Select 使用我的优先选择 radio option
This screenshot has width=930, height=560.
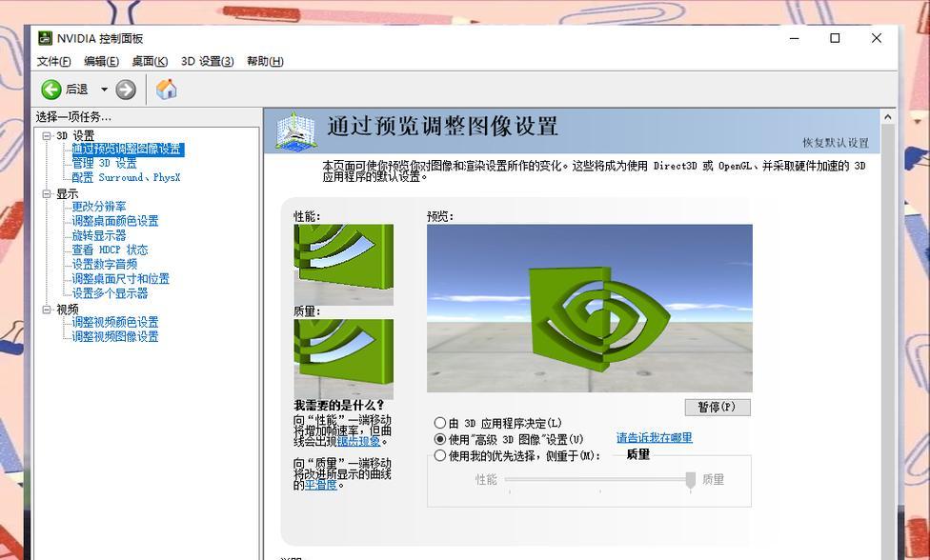439,455
